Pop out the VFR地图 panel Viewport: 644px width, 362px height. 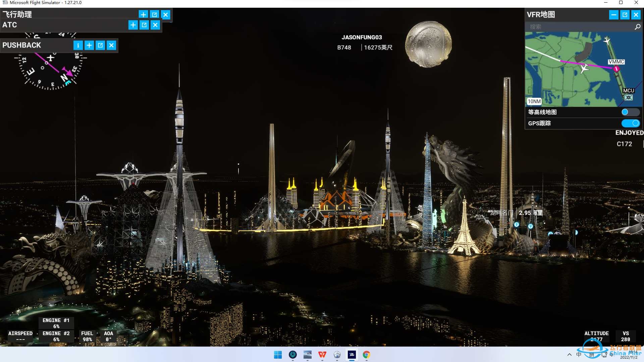click(625, 14)
